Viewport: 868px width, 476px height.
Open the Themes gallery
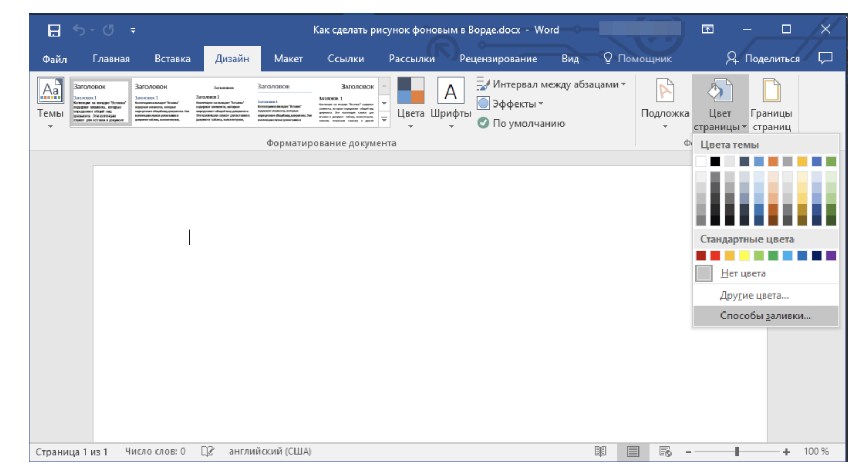point(51,103)
